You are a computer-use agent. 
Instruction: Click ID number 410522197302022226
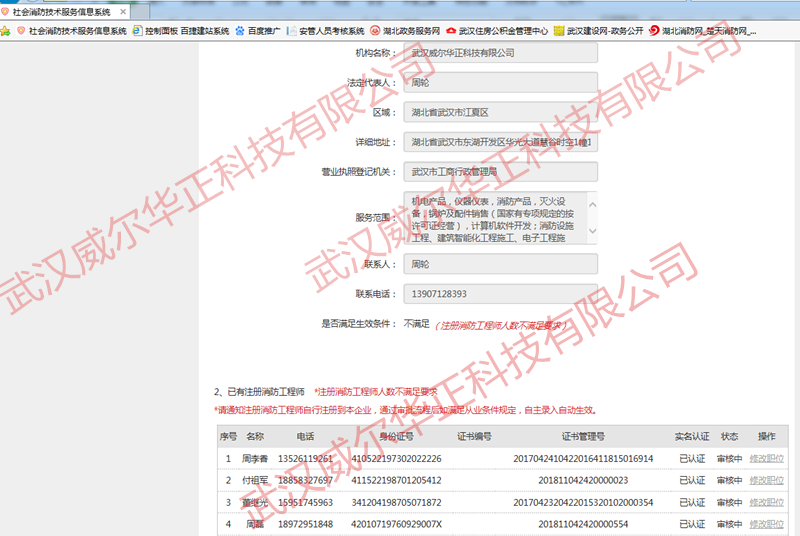pos(396,458)
